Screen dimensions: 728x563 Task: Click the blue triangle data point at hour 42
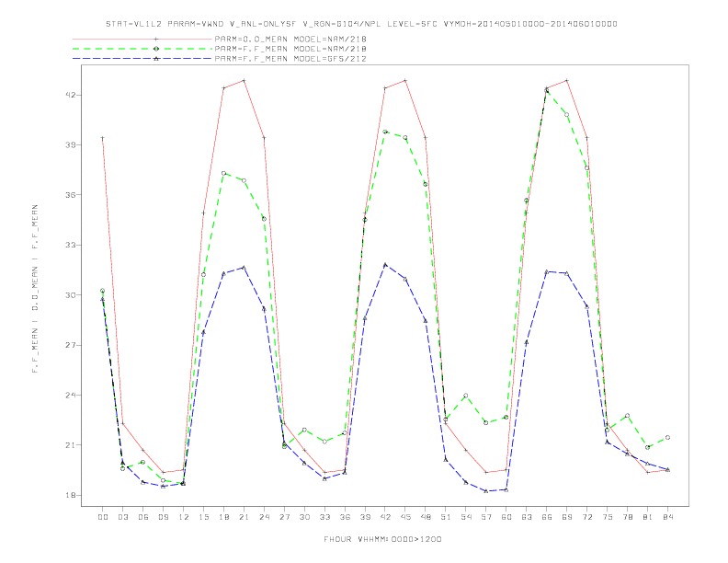point(385,265)
